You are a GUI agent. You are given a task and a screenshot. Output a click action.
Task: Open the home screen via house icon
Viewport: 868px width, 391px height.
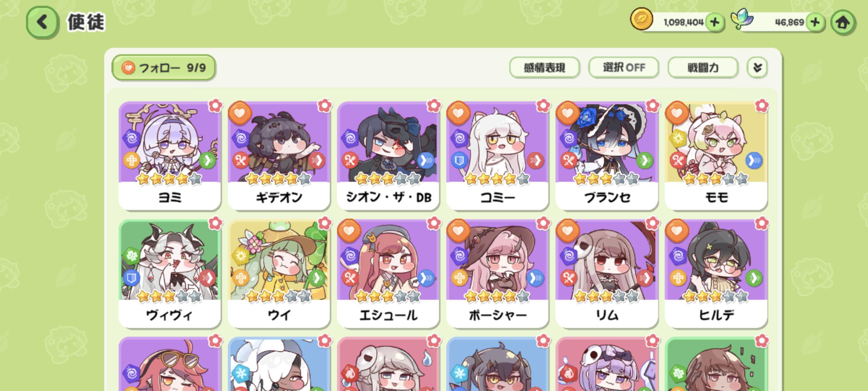click(843, 22)
